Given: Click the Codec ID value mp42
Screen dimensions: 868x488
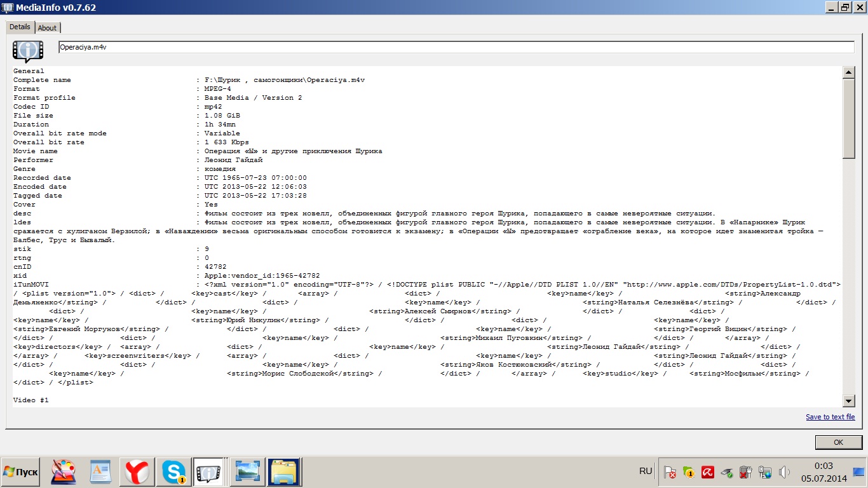Looking at the screenshot, I should pyautogui.click(x=214, y=107).
